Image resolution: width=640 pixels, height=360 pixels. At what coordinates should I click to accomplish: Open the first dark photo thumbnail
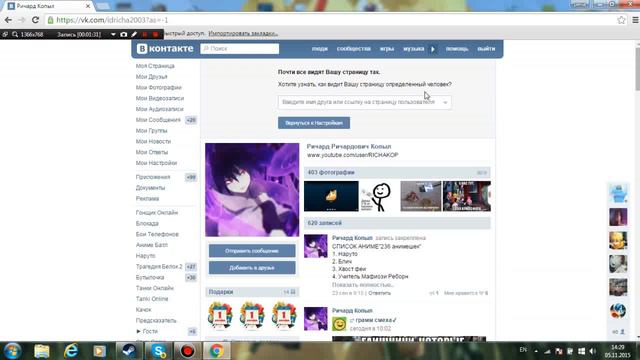(331, 196)
